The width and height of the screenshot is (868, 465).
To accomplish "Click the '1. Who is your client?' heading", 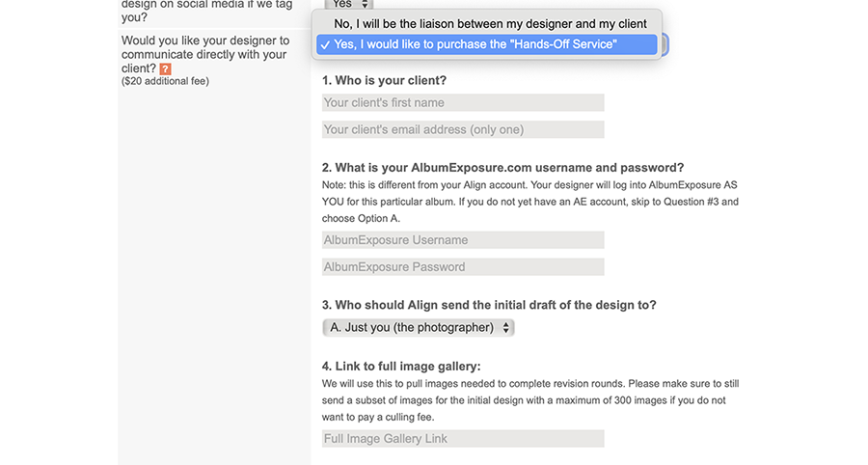I will tap(384, 80).
